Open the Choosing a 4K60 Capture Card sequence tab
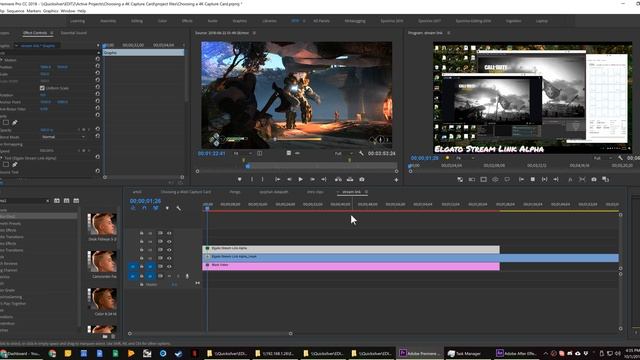Screen dimensions: 640x360 point(186,192)
